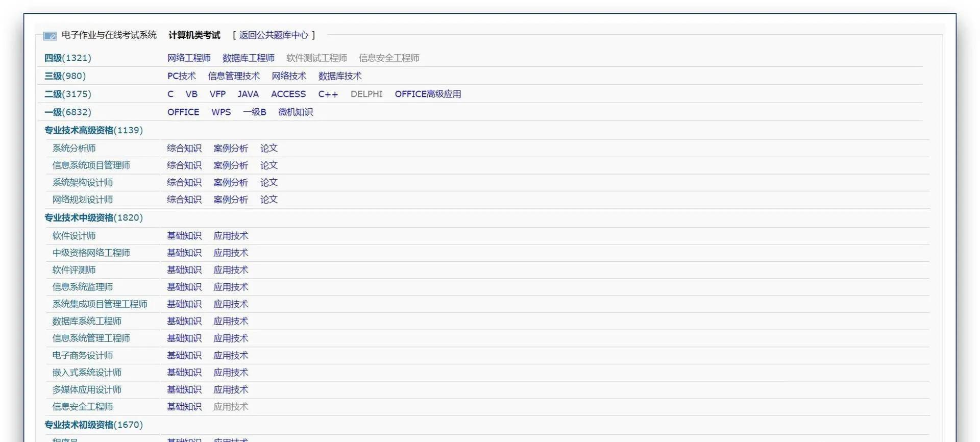Open 应用技术 for 数据库系统工程师
The height and width of the screenshot is (442, 980).
(x=231, y=321)
